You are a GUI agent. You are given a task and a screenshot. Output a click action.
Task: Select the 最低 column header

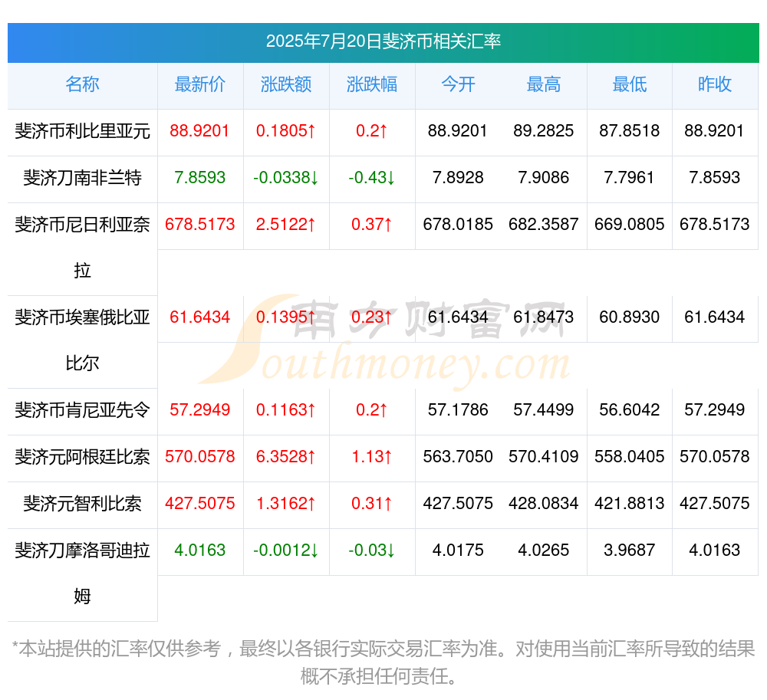(x=630, y=84)
